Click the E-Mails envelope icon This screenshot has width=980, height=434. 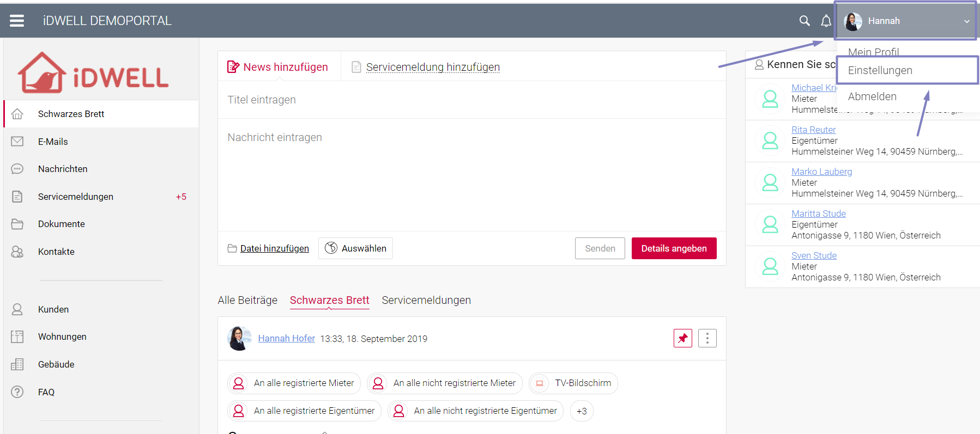(x=17, y=142)
